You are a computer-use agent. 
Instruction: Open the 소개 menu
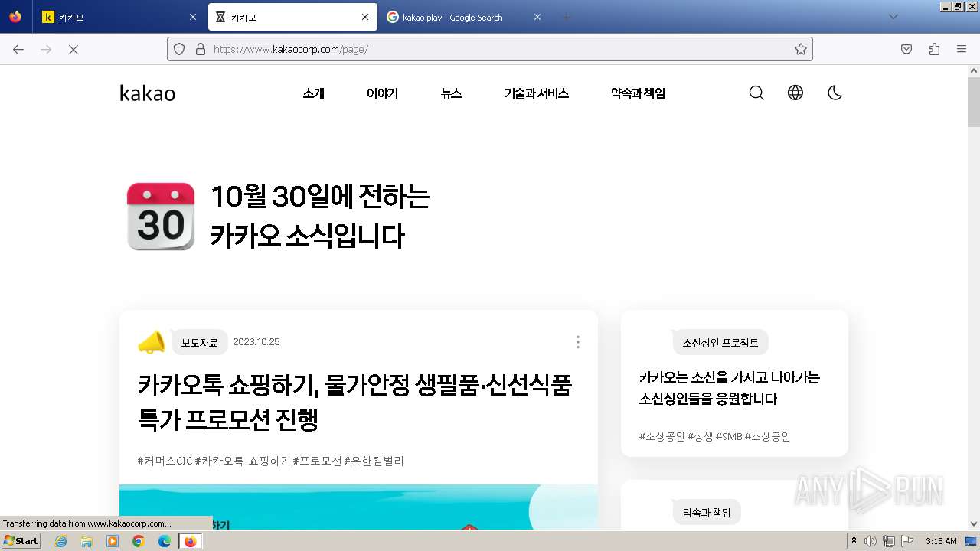point(314,93)
